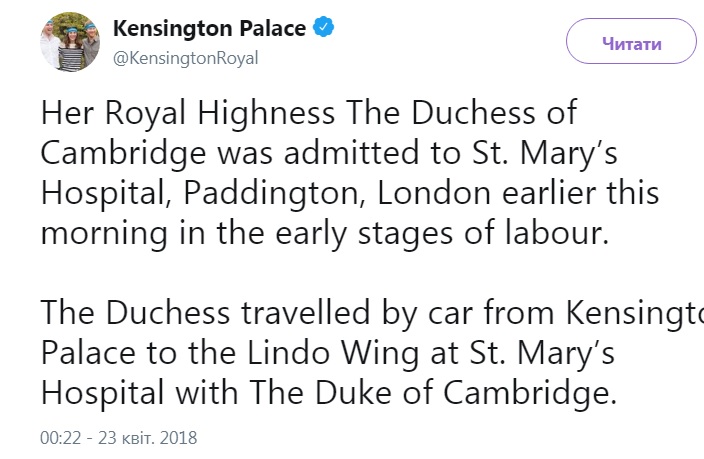The image size is (704, 459).
Task: Open the Kensington Palace display name link
Action: coord(210,29)
